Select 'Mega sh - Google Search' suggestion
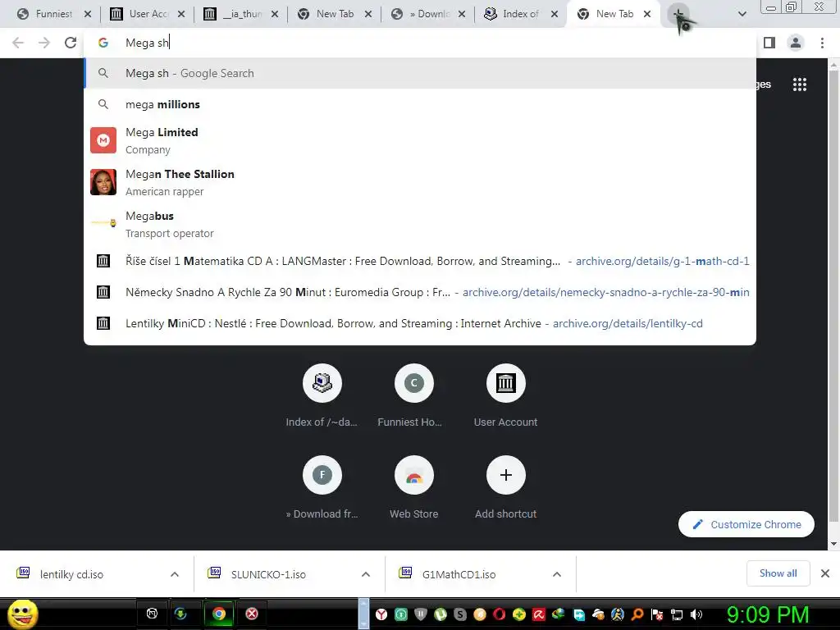This screenshot has height=630, width=840. pos(420,73)
